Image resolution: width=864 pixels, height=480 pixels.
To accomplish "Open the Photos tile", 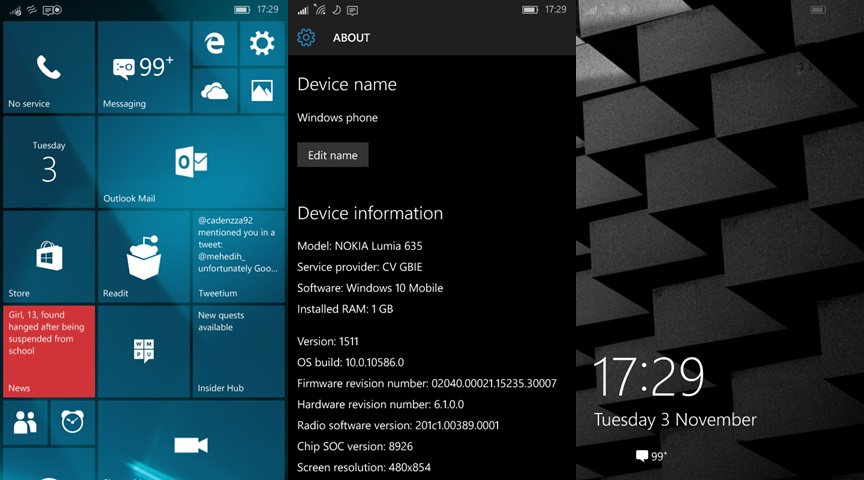I will tap(262, 91).
